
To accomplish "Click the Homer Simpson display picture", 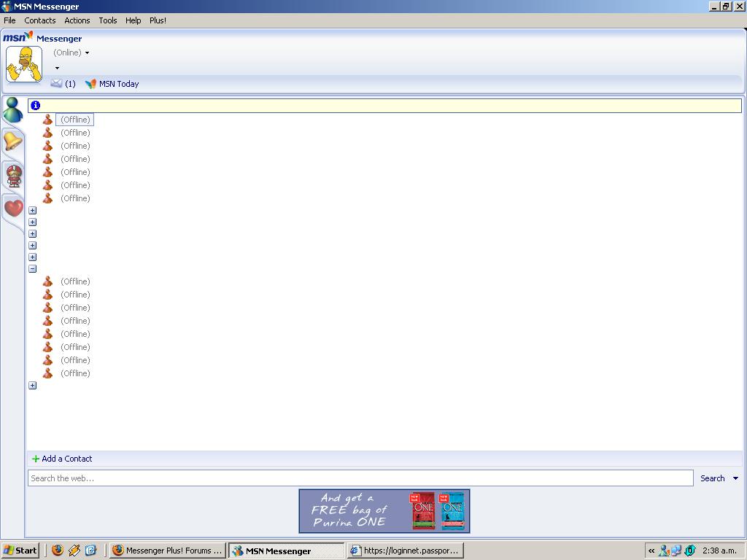I will point(24,64).
